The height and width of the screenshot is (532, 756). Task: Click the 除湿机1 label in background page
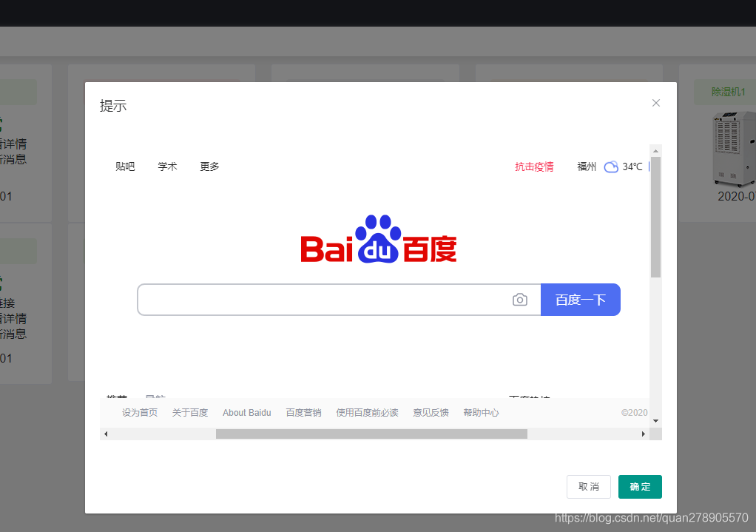point(728,92)
